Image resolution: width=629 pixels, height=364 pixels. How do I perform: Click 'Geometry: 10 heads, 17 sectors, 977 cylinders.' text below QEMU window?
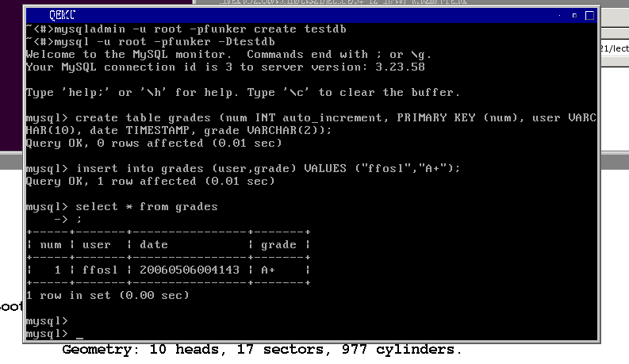[262, 350]
